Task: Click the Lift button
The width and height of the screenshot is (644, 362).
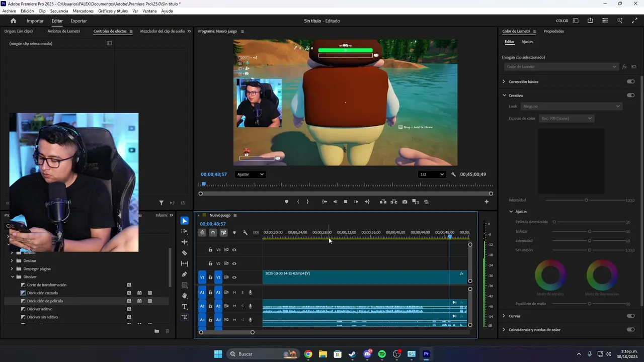Action: [x=383, y=202]
